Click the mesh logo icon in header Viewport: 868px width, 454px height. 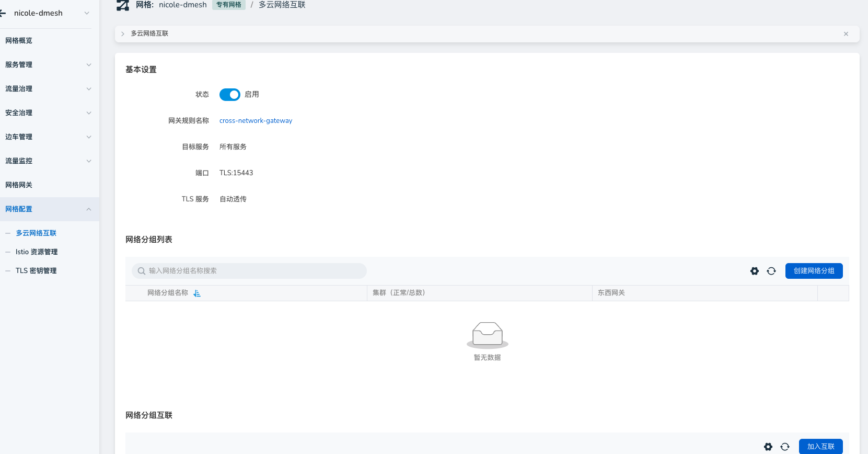(123, 5)
